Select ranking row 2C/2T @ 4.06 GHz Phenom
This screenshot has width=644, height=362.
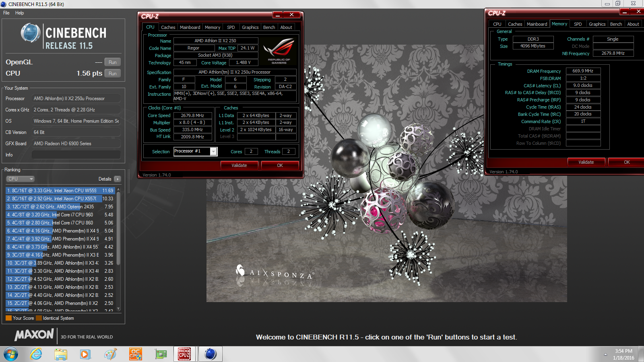click(60, 303)
